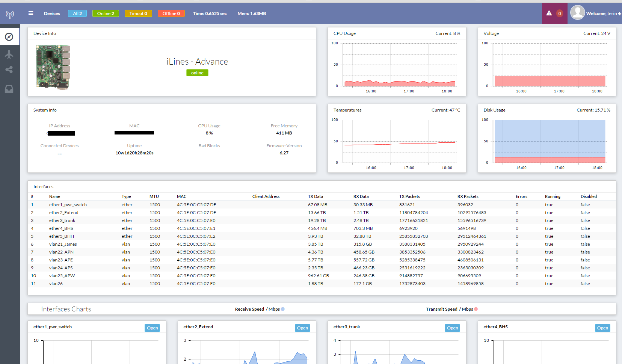Open the ether1_pwr_switch chart
The image size is (622, 364).
click(152, 328)
